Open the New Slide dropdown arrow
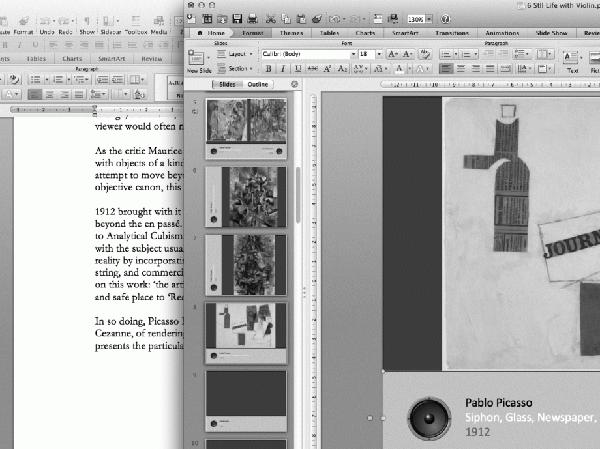Viewport: 600px width, 449px height. pyautogui.click(x=209, y=58)
